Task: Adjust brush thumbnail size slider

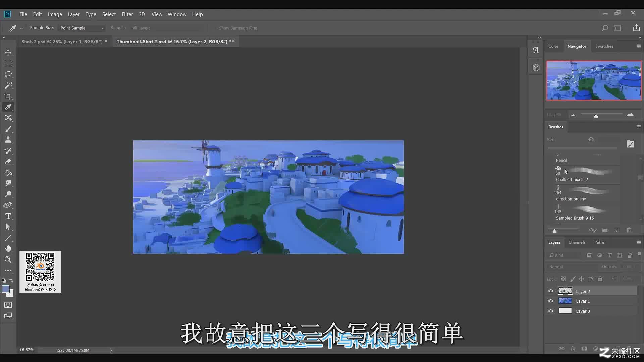Action: 554,231
